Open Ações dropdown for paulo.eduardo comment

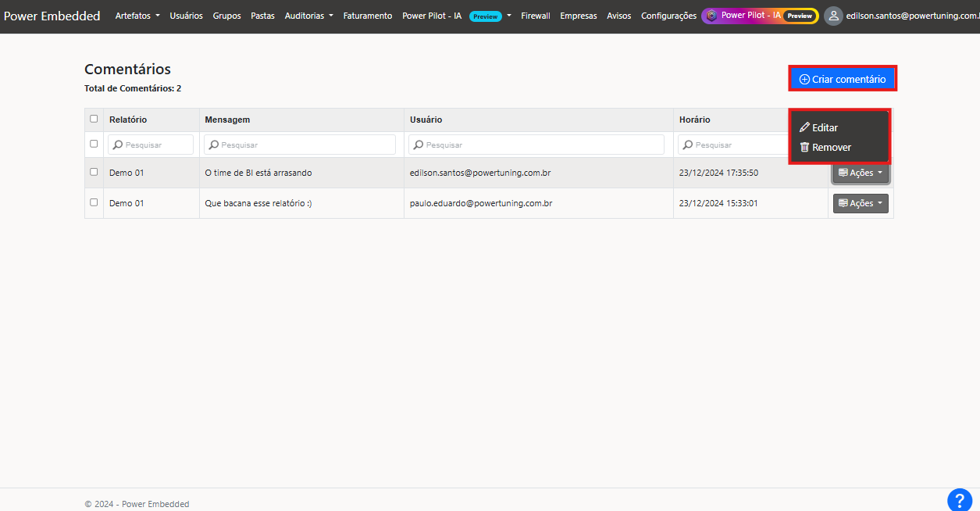point(861,203)
